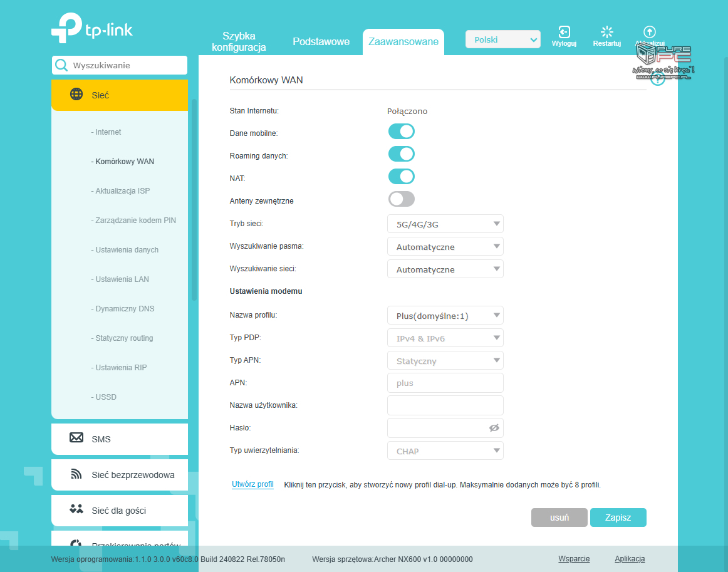Click the wireless network icon for Sieć bezprzewodowa

[x=76, y=475]
